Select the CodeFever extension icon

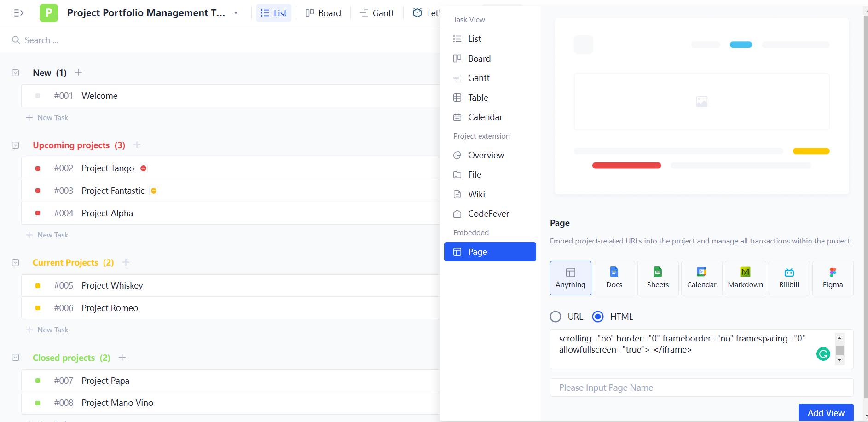pos(488,214)
